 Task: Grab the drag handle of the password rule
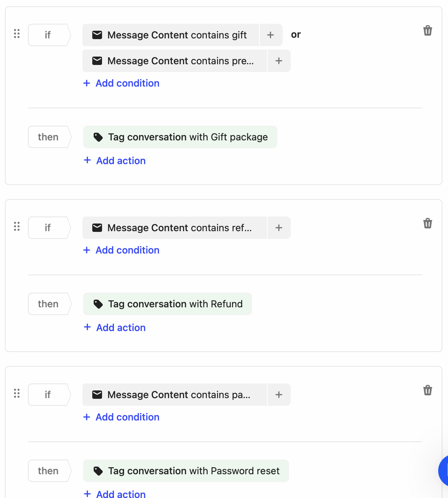pyautogui.click(x=17, y=394)
